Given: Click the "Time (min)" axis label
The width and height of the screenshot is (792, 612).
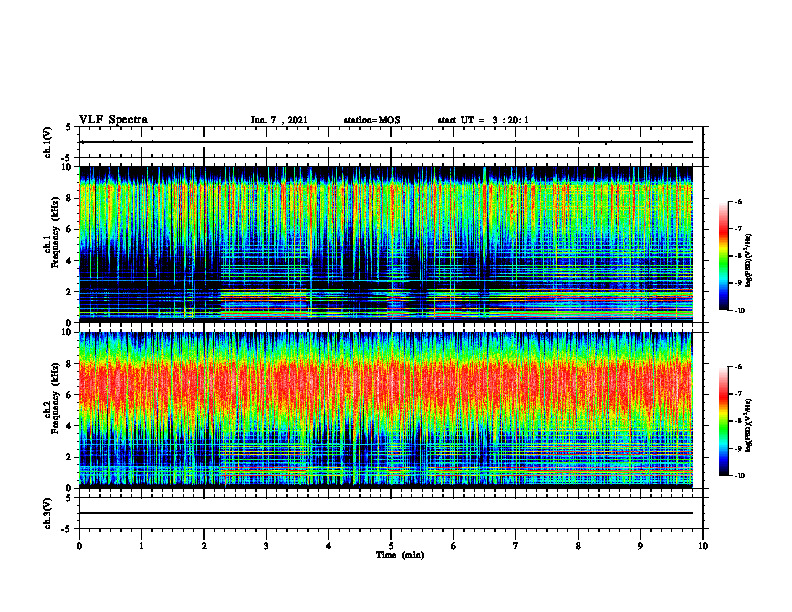Looking at the screenshot, I should pos(400,555).
